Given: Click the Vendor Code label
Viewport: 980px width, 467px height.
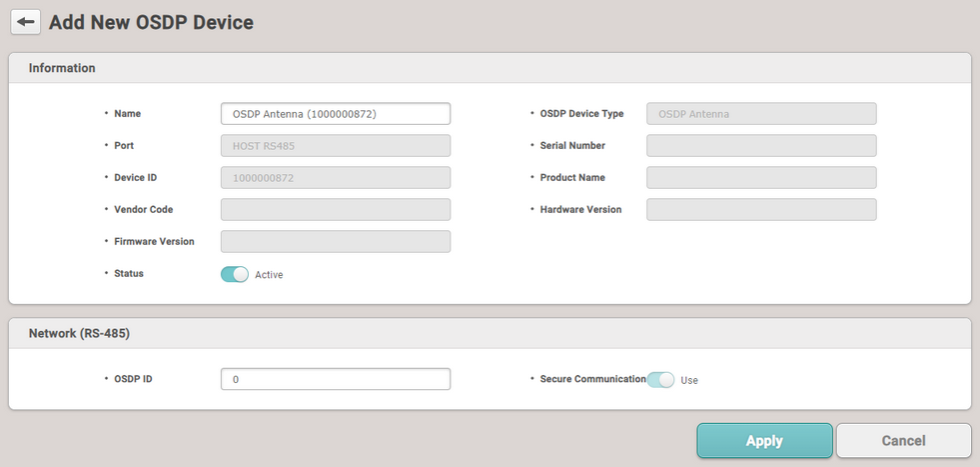Looking at the screenshot, I should (144, 210).
